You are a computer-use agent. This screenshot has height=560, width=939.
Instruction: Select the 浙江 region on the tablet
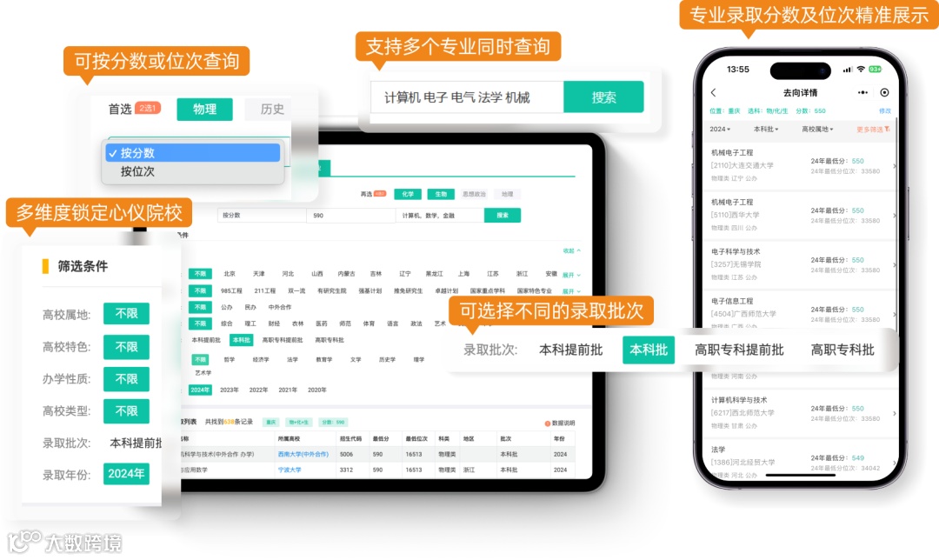(523, 274)
